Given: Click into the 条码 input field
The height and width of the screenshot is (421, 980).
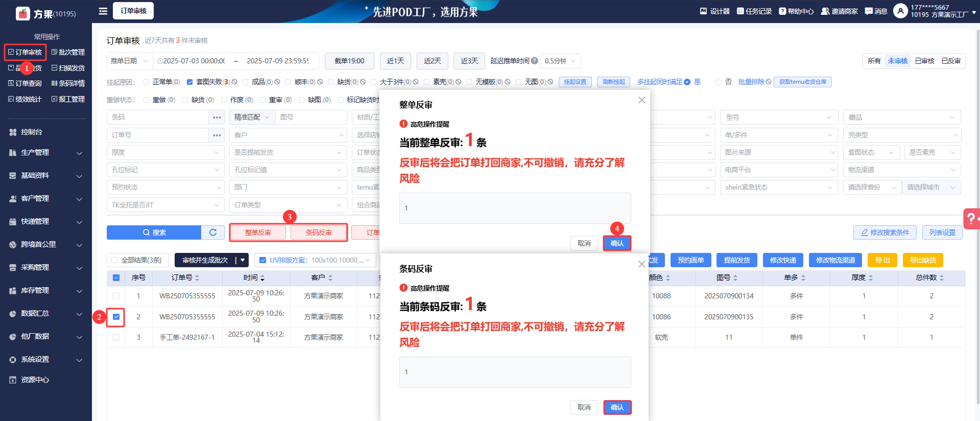Looking at the screenshot, I should 158,118.
